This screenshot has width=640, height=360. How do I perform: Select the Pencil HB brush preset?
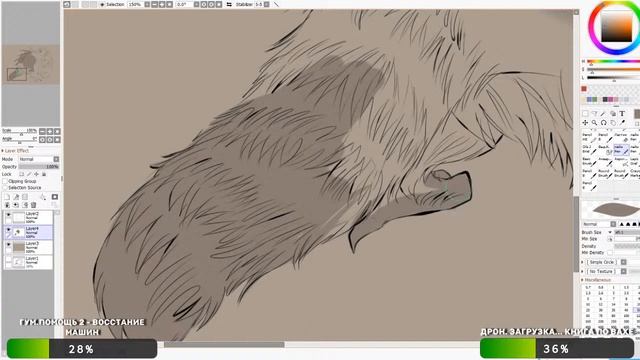coord(589,137)
